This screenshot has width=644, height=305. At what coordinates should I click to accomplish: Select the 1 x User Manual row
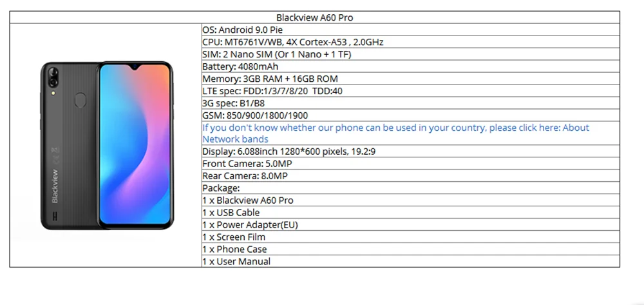tap(411, 261)
